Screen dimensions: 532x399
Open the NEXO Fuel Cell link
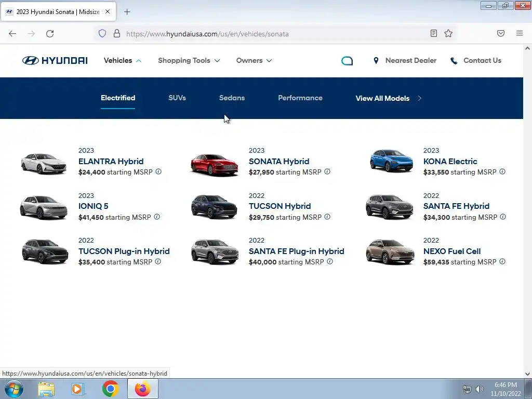(452, 251)
